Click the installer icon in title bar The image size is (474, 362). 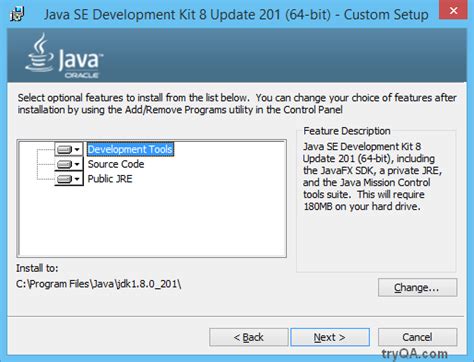[17, 14]
